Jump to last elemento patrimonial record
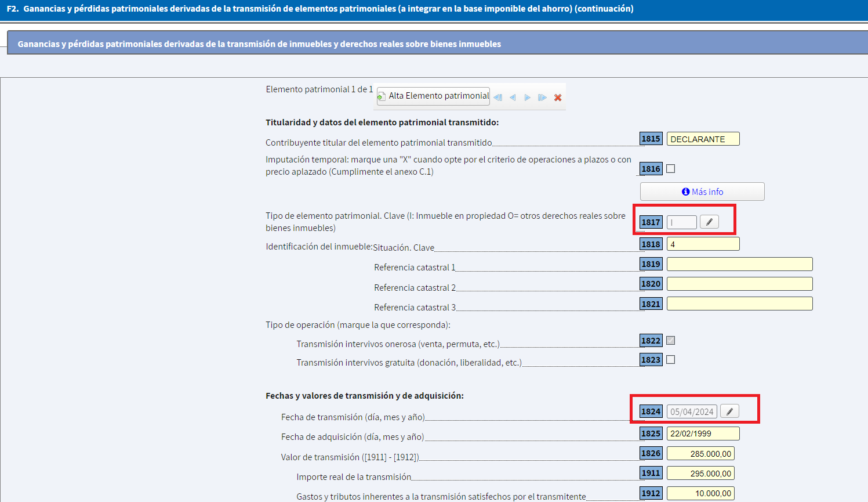The image size is (868, 502). click(x=542, y=97)
